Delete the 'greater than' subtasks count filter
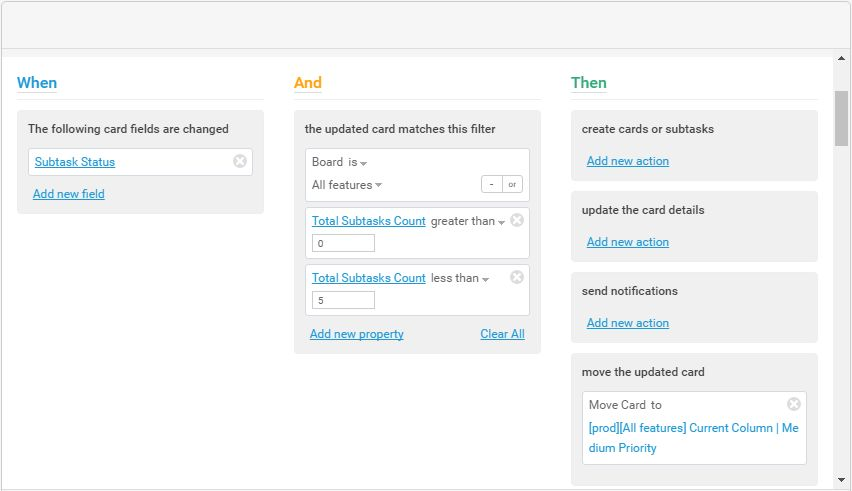 [x=517, y=220]
